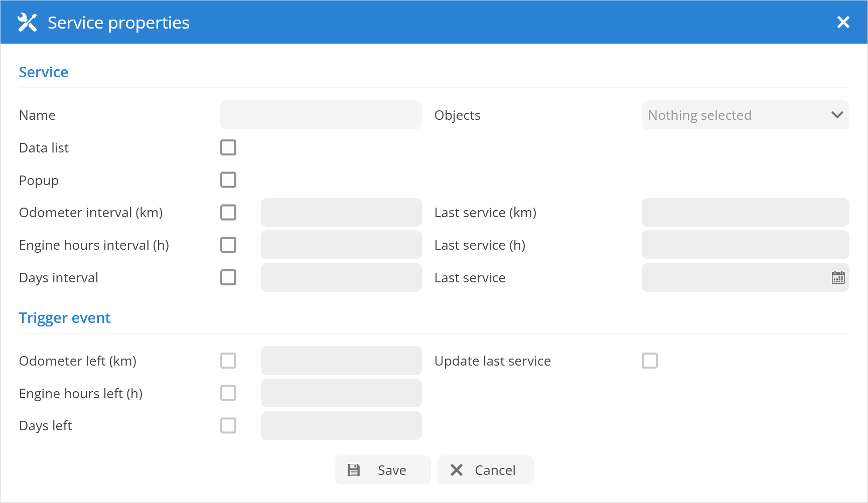
Task: Tick the Popup checkbox
Action: 228,180
